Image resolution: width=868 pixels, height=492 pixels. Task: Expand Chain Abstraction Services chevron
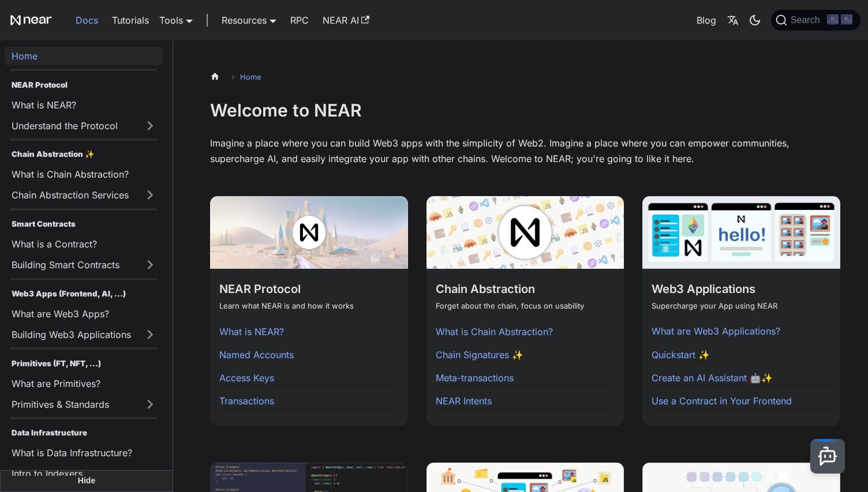tap(150, 195)
